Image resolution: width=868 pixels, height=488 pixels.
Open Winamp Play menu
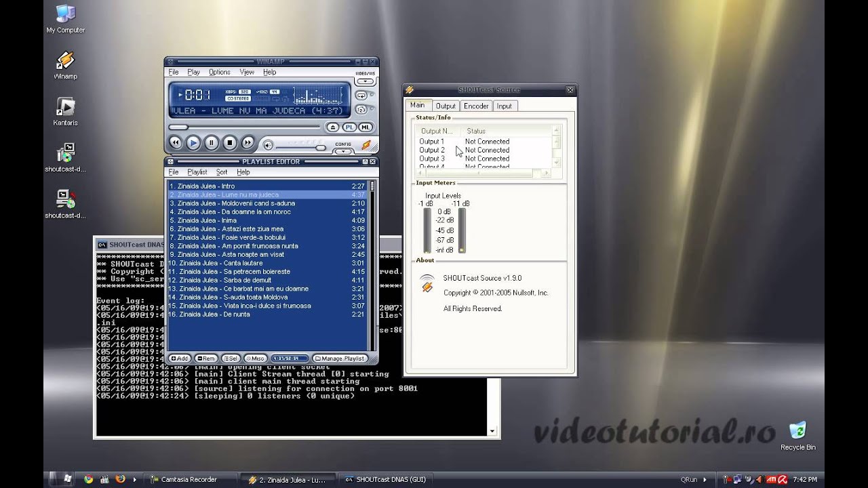click(194, 72)
